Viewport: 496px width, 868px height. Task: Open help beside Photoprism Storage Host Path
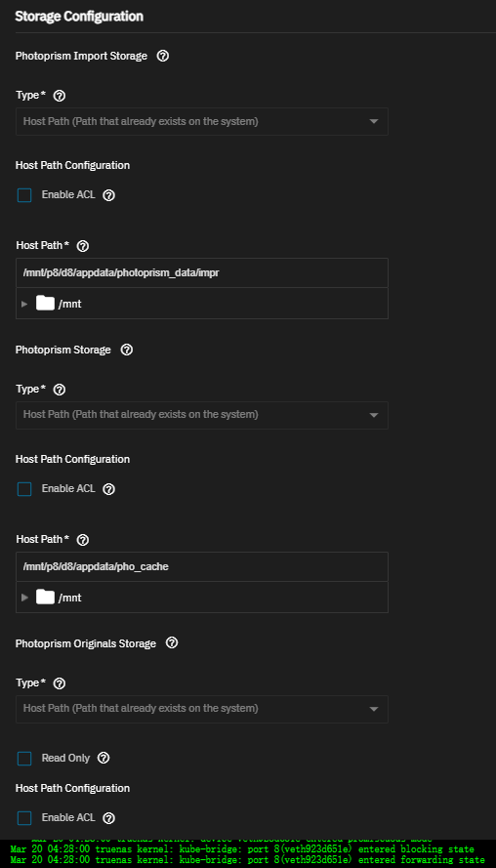(x=82, y=540)
